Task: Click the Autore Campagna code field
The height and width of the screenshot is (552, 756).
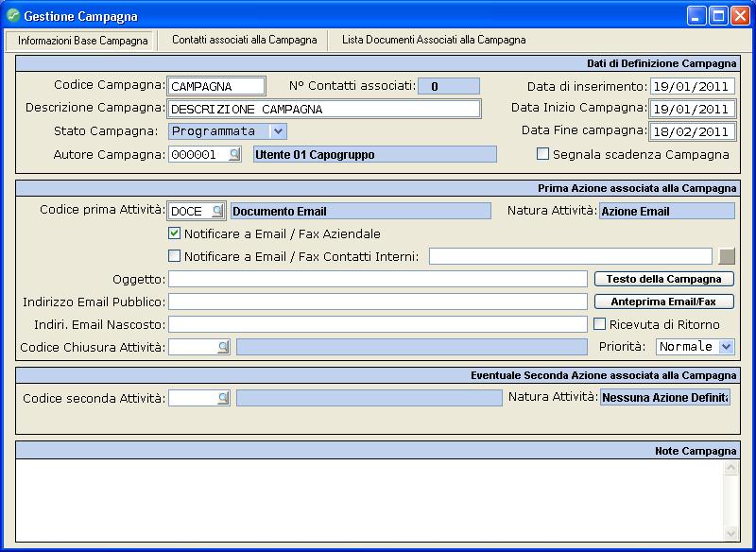Action: pyautogui.click(x=198, y=154)
